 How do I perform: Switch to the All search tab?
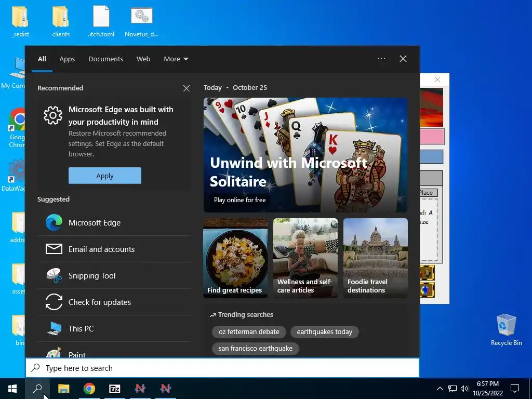coord(42,59)
